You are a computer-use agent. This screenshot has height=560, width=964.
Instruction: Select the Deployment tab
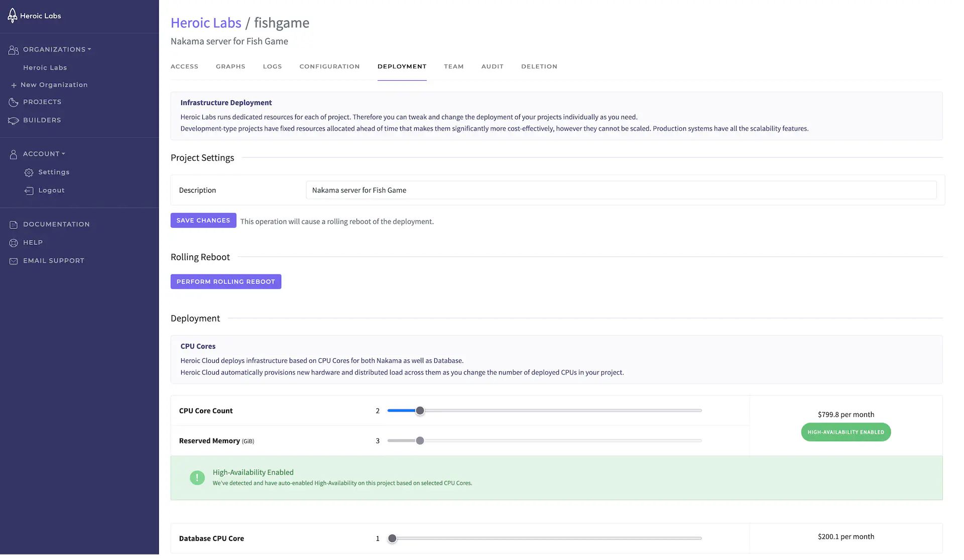point(402,66)
